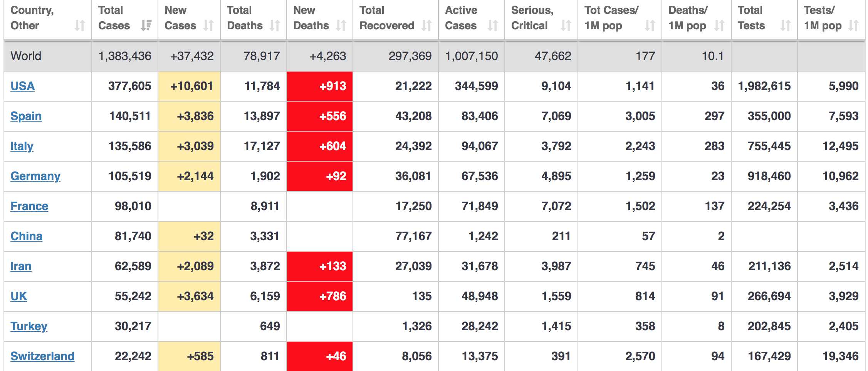Select USA total cases 377,605

click(x=130, y=86)
